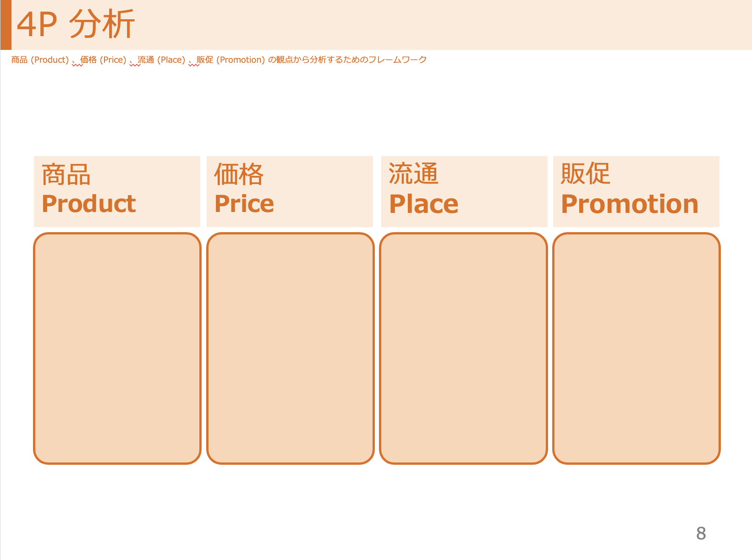Click "(Promotion)" in the small subtitle line
Screen dimensions: 752x560
[241, 60]
